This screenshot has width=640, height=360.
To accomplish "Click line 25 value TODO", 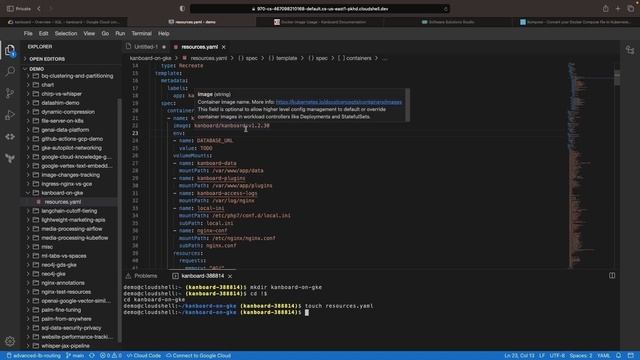I will click(x=206, y=148).
